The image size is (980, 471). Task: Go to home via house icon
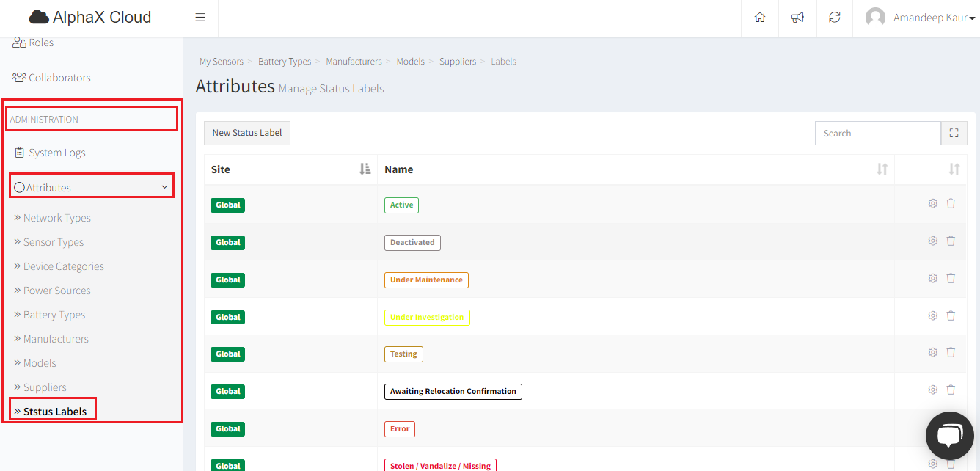point(760,18)
